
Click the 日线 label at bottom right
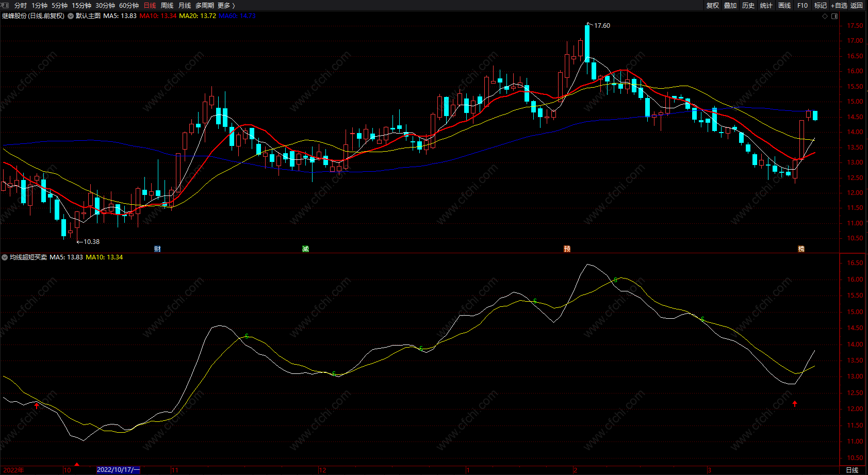(852, 470)
